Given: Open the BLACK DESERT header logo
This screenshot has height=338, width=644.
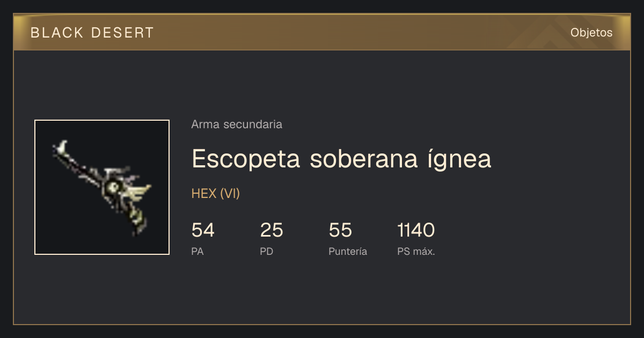Looking at the screenshot, I should tap(92, 33).
